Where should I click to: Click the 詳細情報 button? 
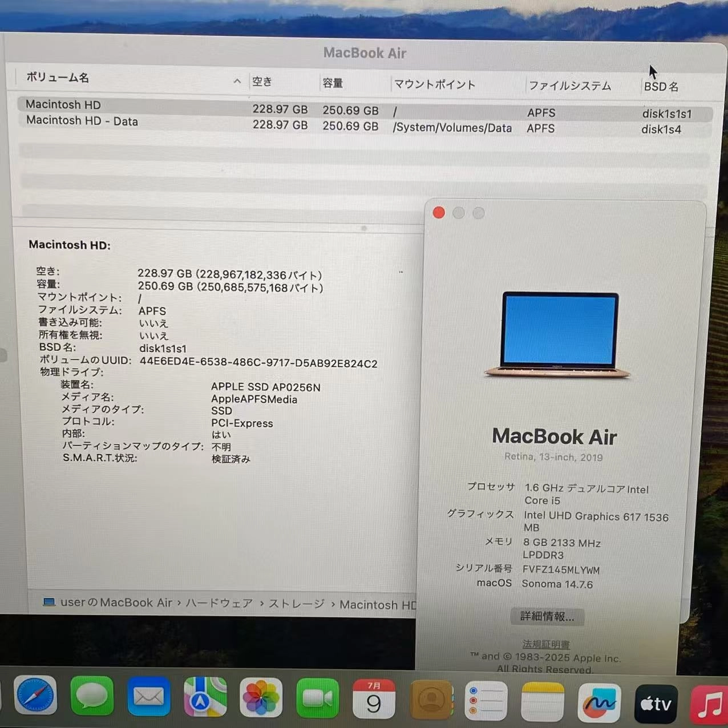546,617
